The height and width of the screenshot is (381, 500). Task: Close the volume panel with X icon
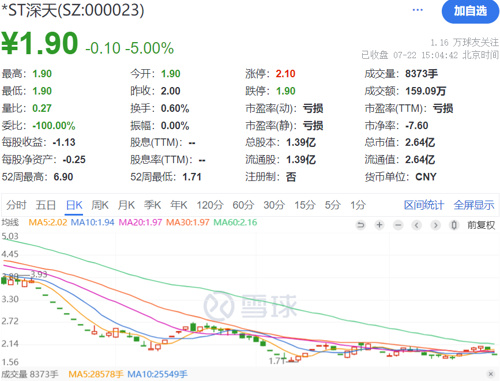click(491, 374)
